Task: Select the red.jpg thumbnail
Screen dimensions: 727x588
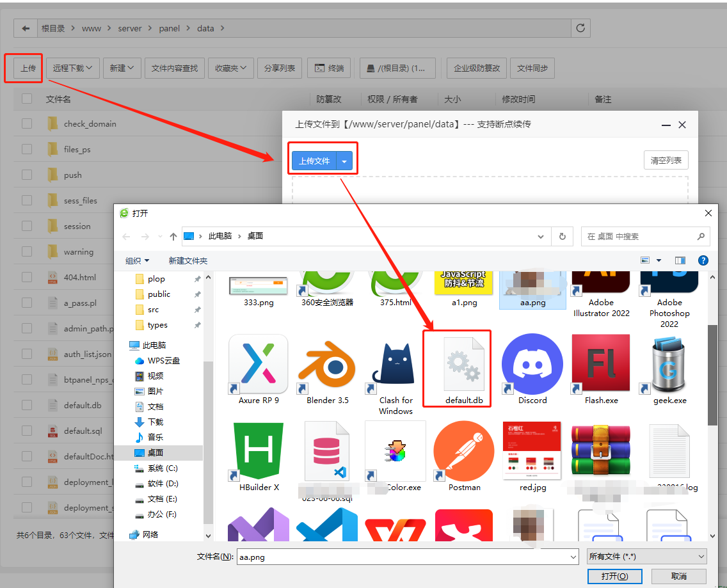Action: point(532,457)
